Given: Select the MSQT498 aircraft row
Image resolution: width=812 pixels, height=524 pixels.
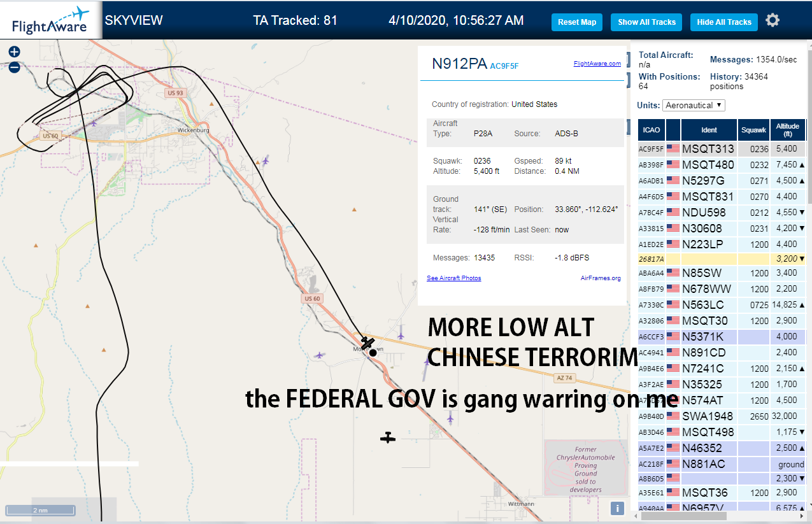Looking at the screenshot, I should (x=722, y=432).
